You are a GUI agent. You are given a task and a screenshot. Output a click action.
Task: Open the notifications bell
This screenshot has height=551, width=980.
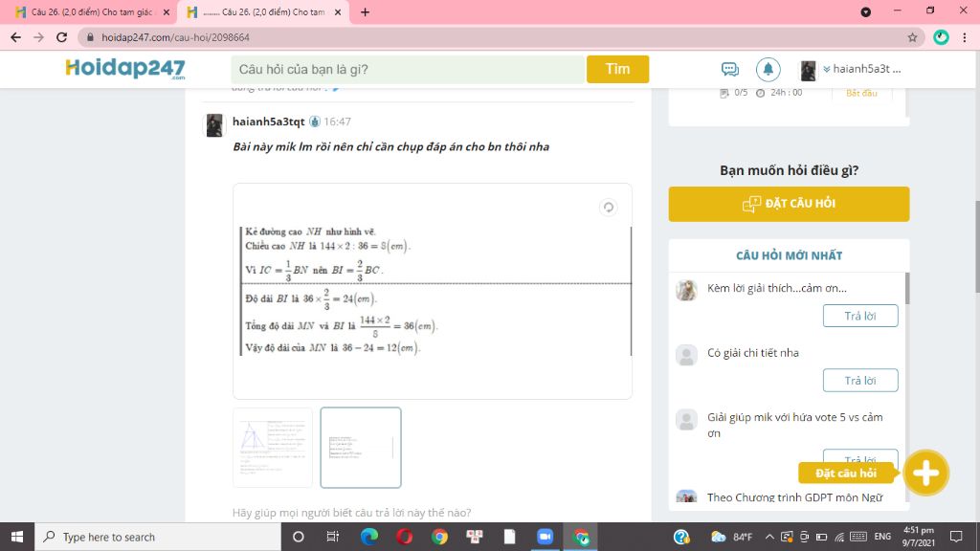tap(768, 69)
